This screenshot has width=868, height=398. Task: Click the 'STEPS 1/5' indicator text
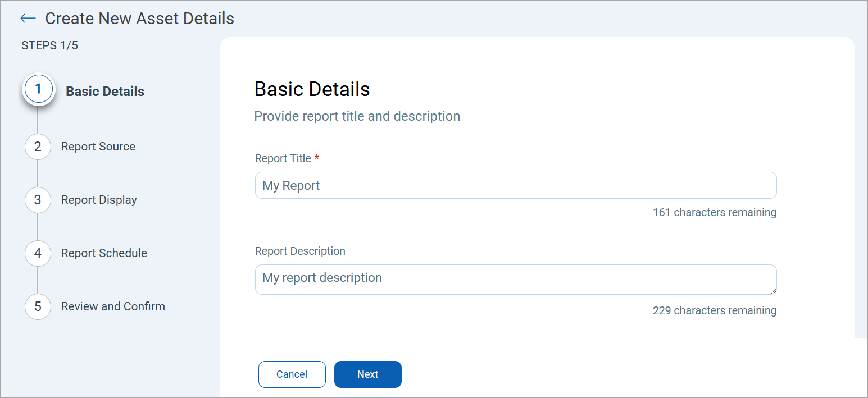(49, 45)
